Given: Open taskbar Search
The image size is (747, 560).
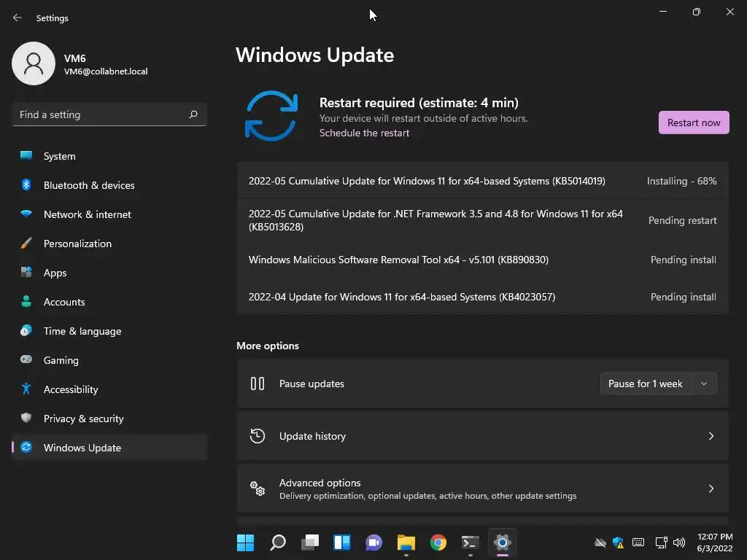Looking at the screenshot, I should tap(278, 542).
